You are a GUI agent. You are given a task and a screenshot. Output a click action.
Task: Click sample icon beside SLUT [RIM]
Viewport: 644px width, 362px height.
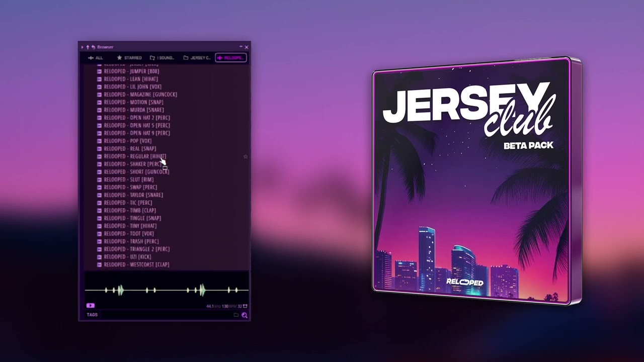tap(100, 179)
